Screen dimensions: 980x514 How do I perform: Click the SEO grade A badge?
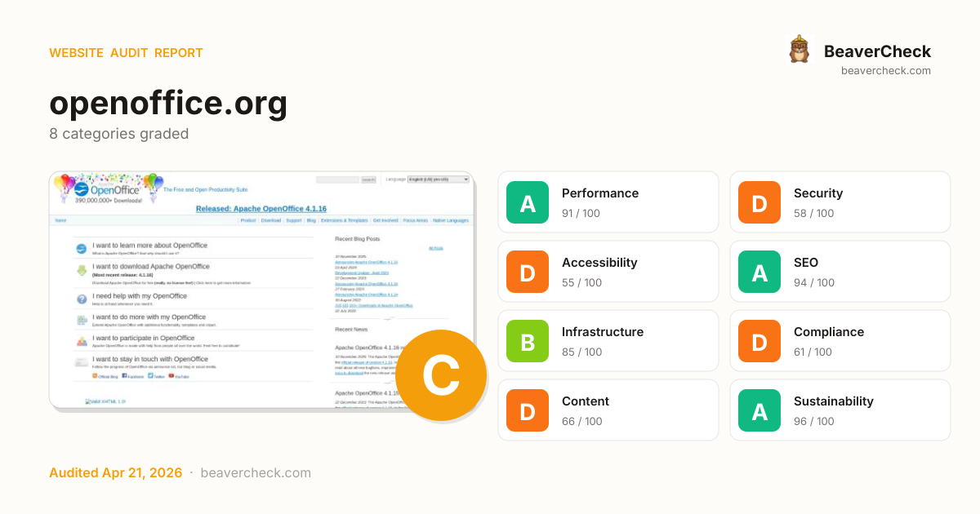point(759,272)
